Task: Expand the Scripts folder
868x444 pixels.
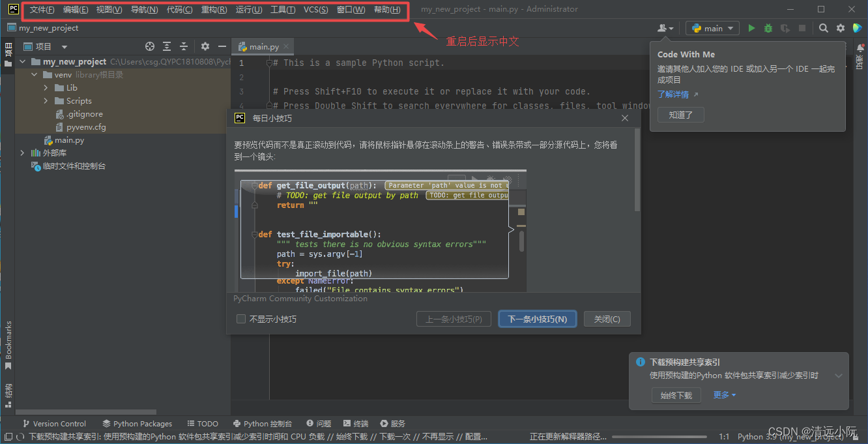Action: [x=46, y=100]
